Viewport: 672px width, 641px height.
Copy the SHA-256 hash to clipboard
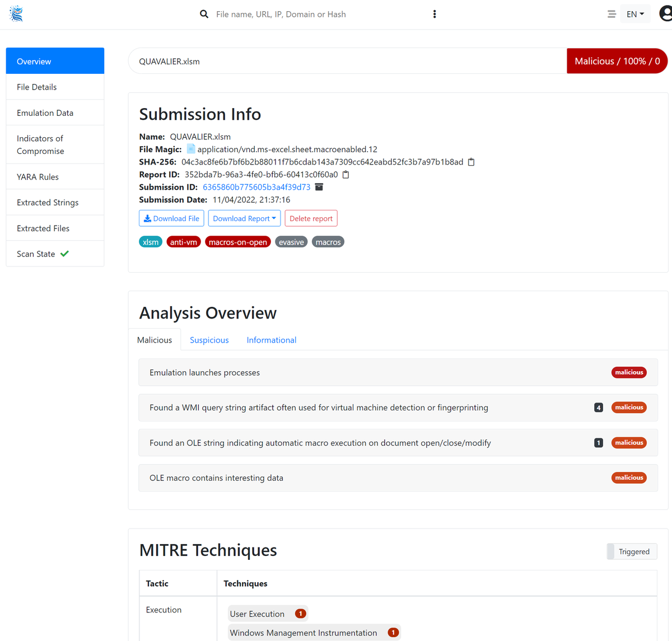[x=472, y=162]
